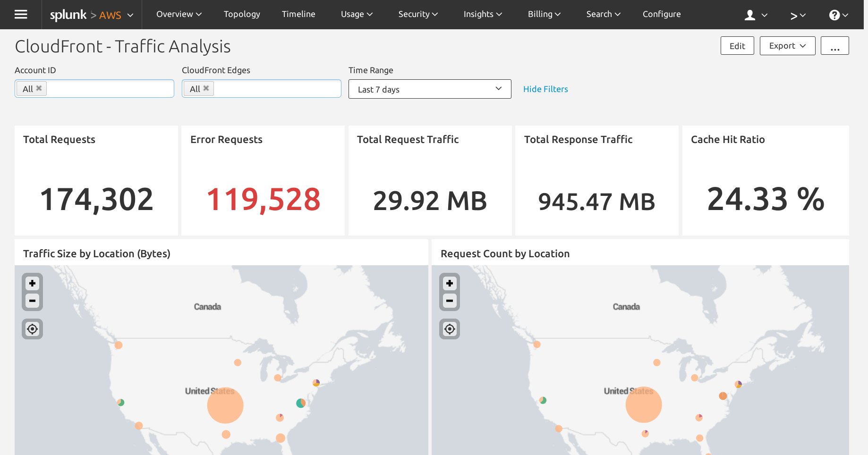Hide the dashboard filters

tap(545, 89)
